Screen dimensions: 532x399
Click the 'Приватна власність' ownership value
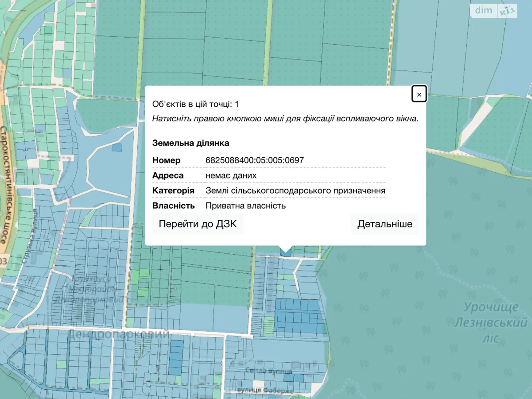pyautogui.click(x=245, y=206)
